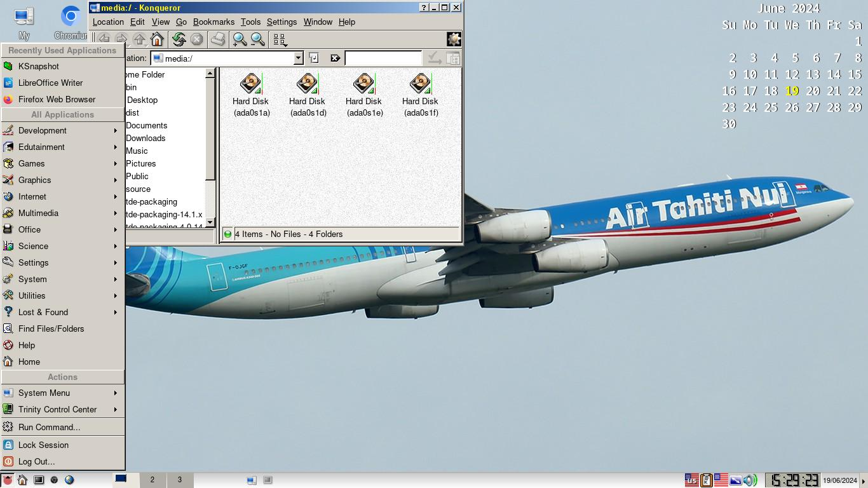868x488 pixels.
Task: Click the volume speaker icon in system tray
Action: 750,480
